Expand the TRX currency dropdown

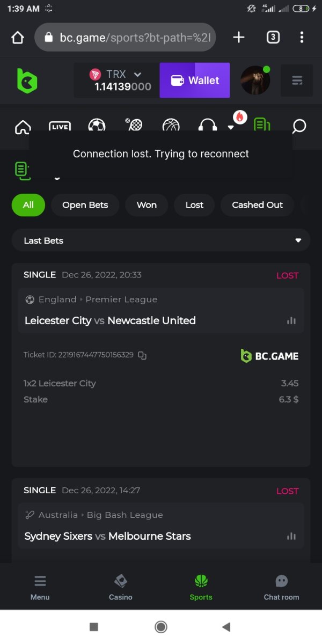137,75
